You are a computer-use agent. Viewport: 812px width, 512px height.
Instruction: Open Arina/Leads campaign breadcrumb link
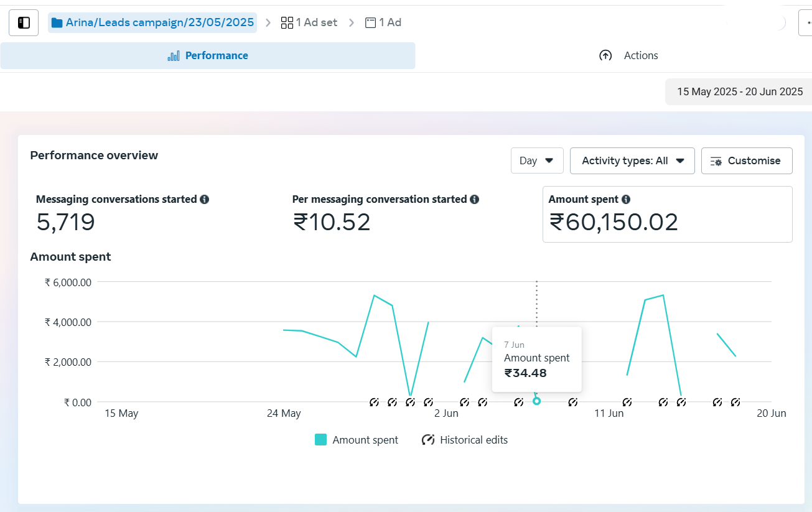click(159, 23)
